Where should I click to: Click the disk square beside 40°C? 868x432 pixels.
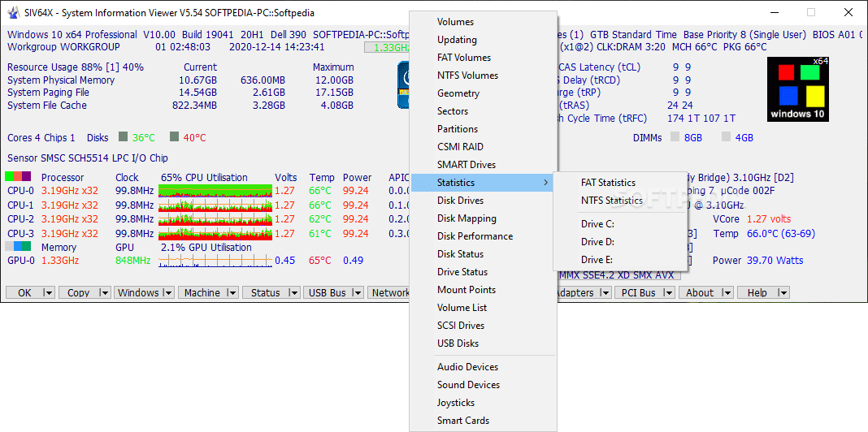pyautogui.click(x=175, y=136)
